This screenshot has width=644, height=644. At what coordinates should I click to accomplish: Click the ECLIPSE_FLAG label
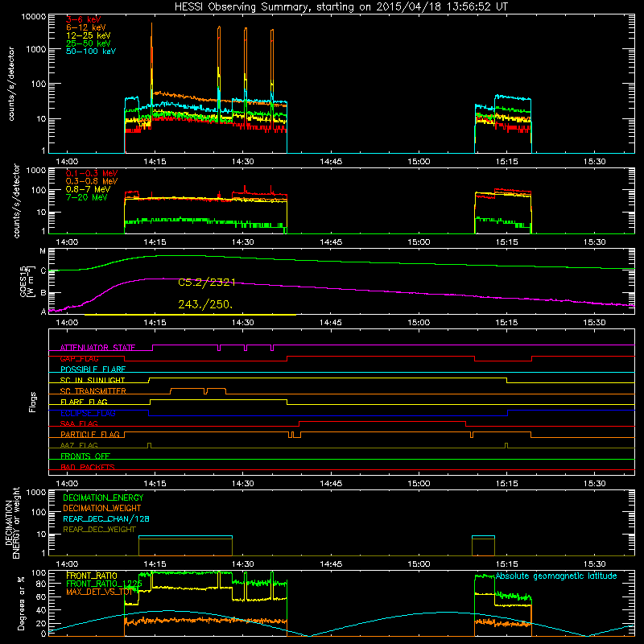(x=88, y=413)
